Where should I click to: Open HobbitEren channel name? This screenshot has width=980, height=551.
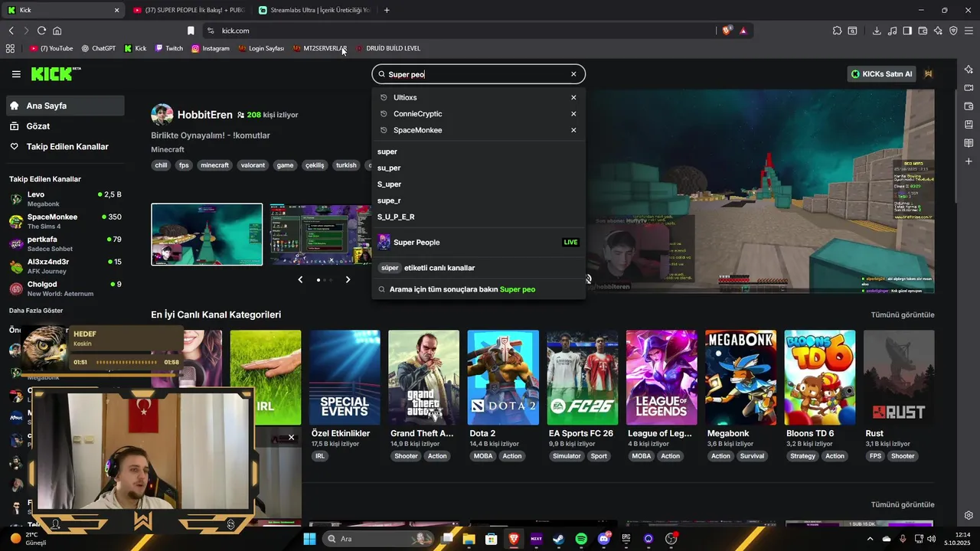[x=204, y=115]
